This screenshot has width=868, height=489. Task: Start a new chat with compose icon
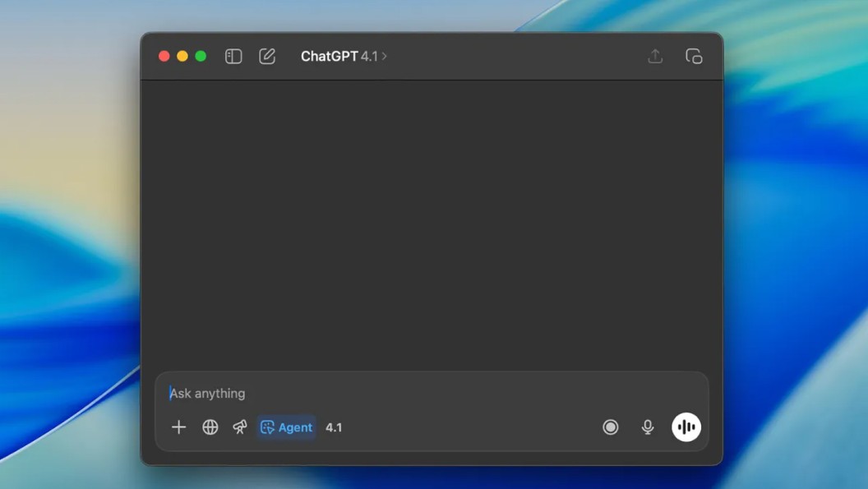267,56
